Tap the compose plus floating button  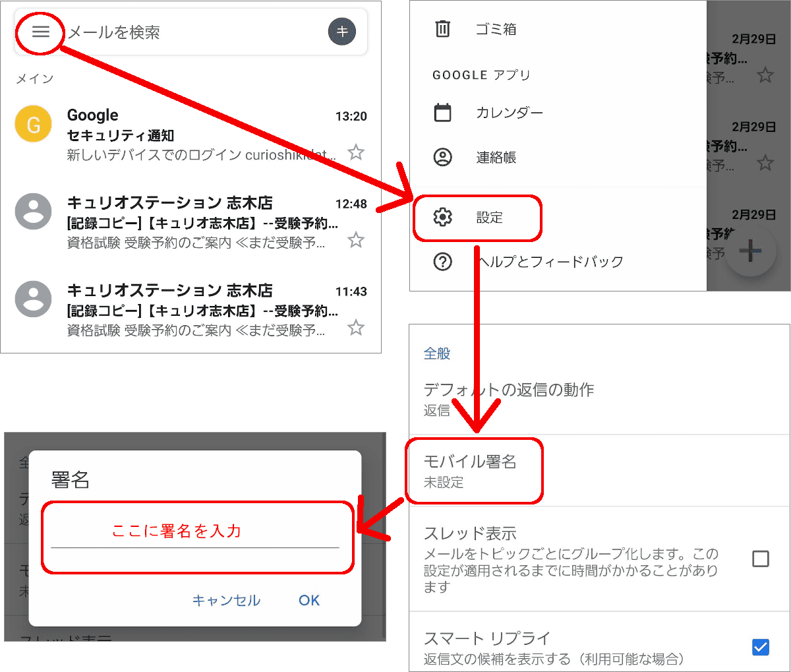click(751, 251)
